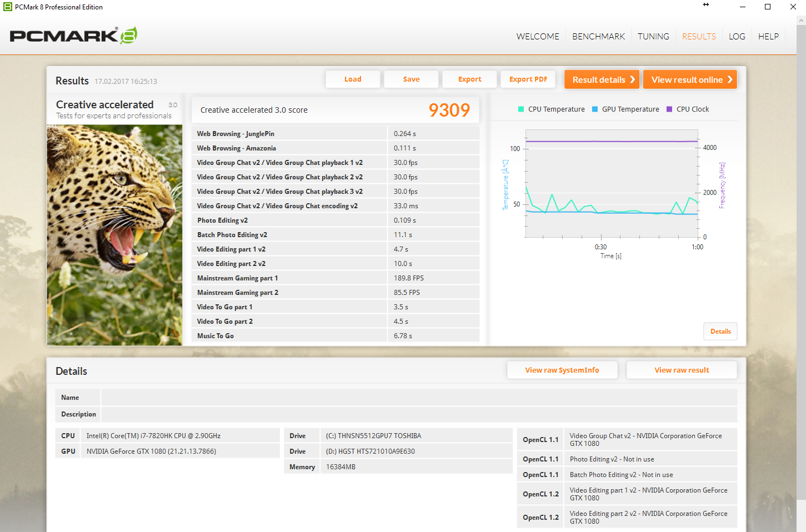806x532 pixels.
Task: Click Video Group Chat encoding v2 row
Action: pos(336,206)
